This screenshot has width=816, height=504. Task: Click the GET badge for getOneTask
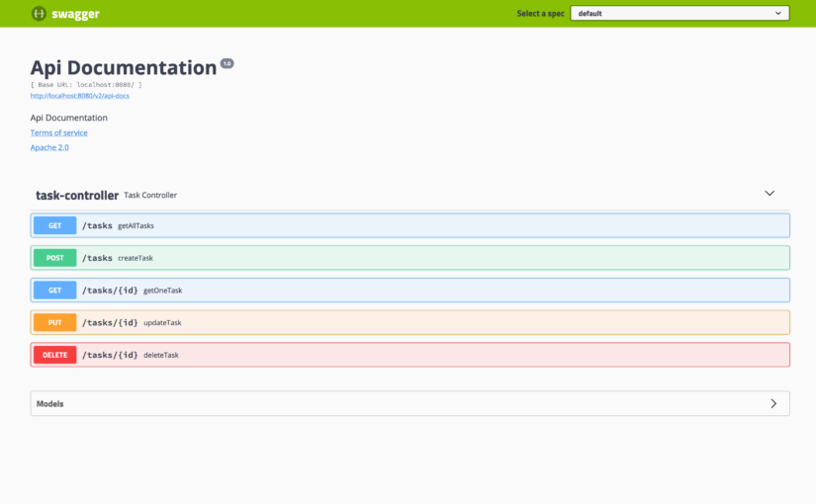point(54,291)
